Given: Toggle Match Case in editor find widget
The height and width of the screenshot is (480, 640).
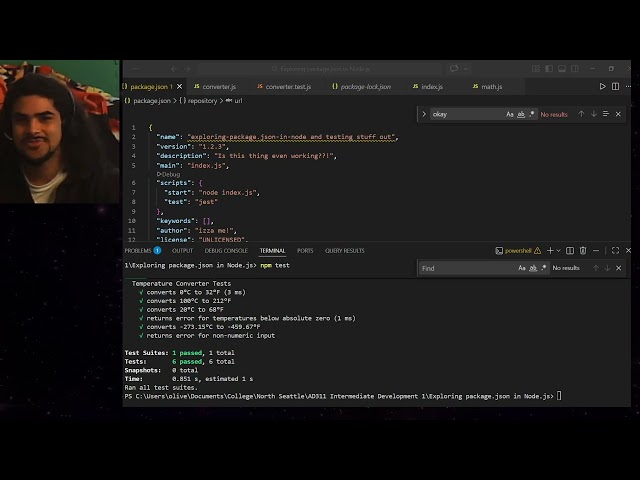Looking at the screenshot, I should coord(510,114).
